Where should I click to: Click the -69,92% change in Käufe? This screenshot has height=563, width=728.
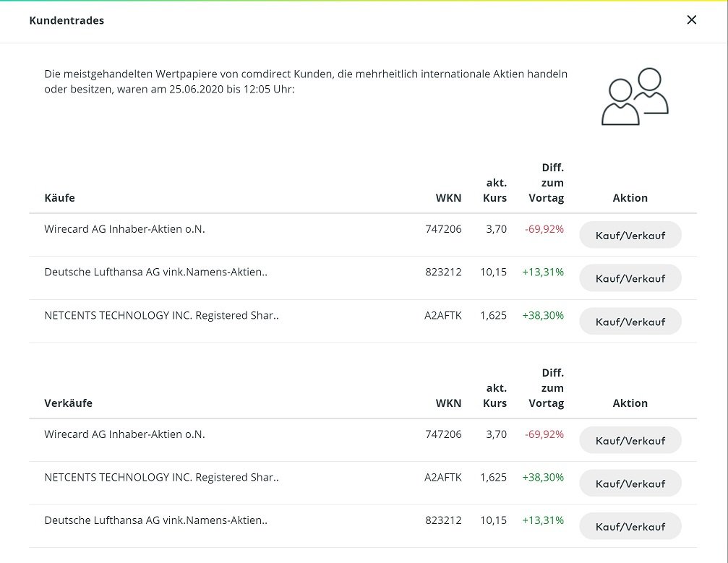[544, 230]
